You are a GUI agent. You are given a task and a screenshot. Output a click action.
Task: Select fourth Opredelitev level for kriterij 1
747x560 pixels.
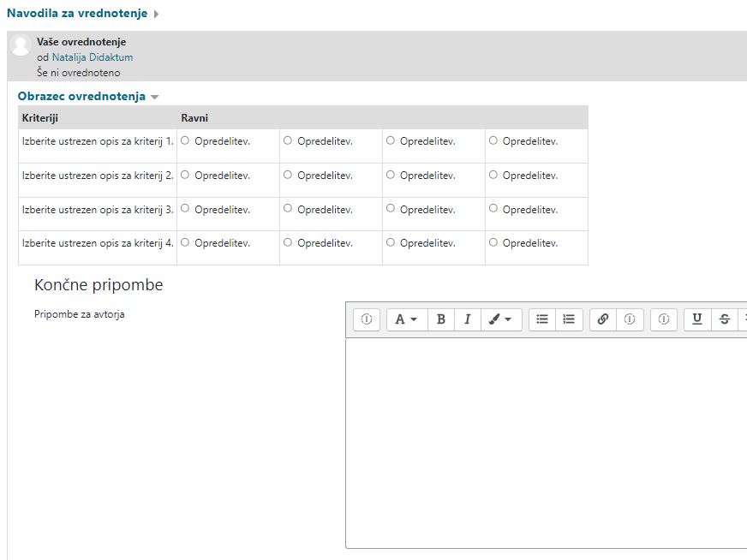click(x=493, y=140)
